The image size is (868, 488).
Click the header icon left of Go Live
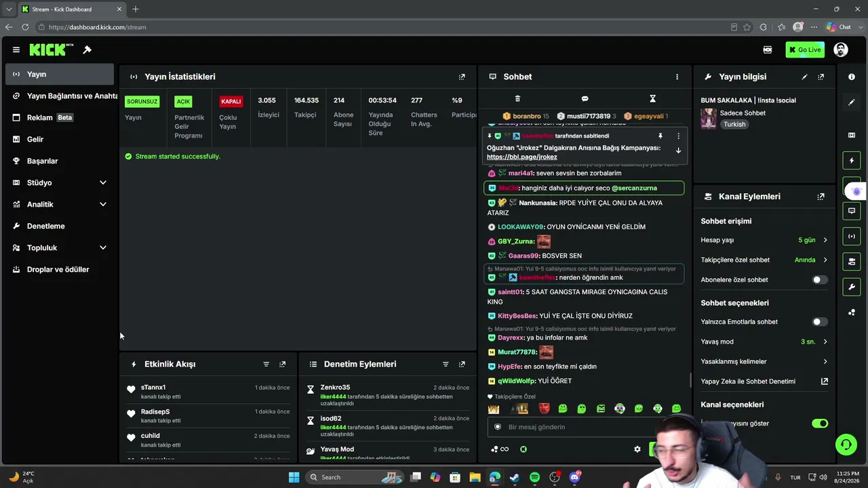click(768, 49)
